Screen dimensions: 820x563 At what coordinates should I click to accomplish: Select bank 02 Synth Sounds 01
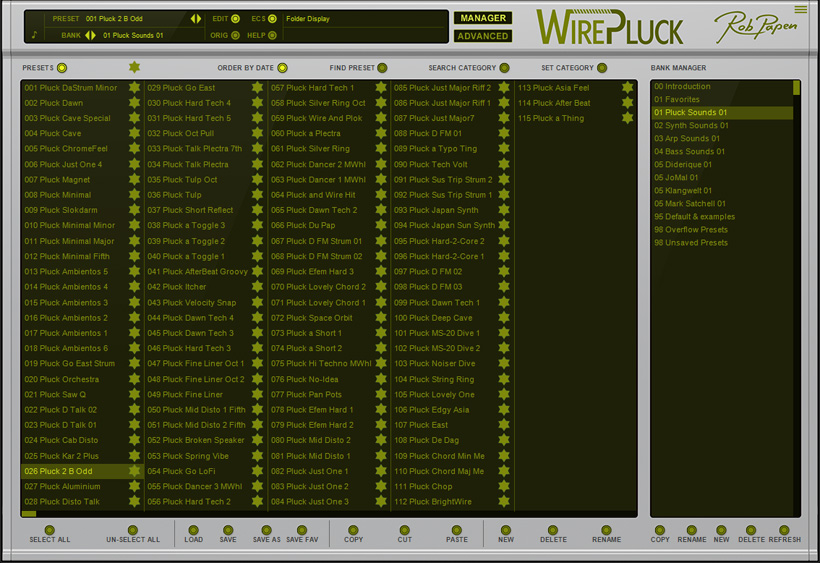point(722,125)
